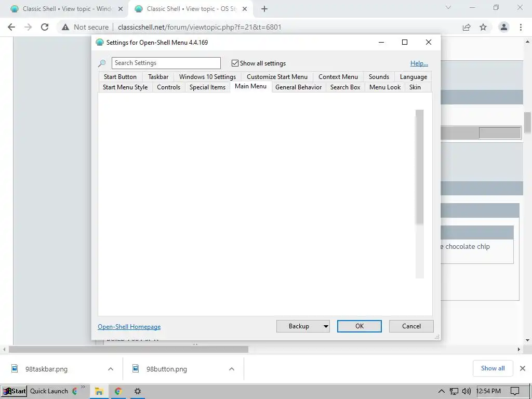The height and width of the screenshot is (399, 532).
Task: Click Show all downloads button
Action: tap(493, 368)
